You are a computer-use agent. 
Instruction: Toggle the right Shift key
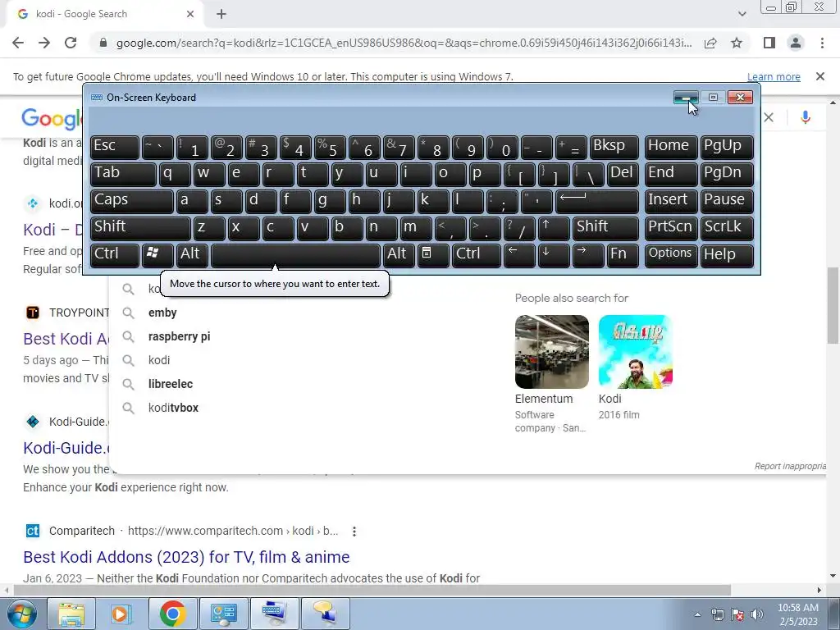(x=605, y=228)
